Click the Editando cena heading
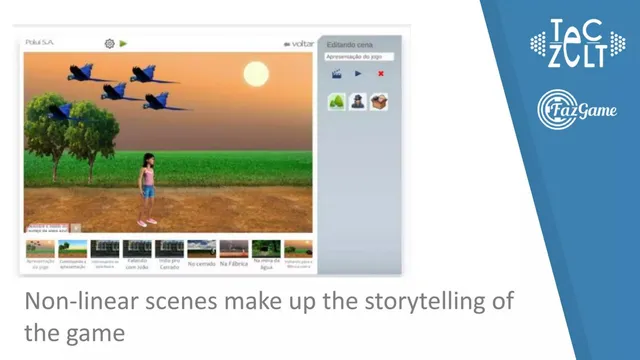Image resolution: width=640 pixels, height=360 pixels. pyautogui.click(x=350, y=45)
